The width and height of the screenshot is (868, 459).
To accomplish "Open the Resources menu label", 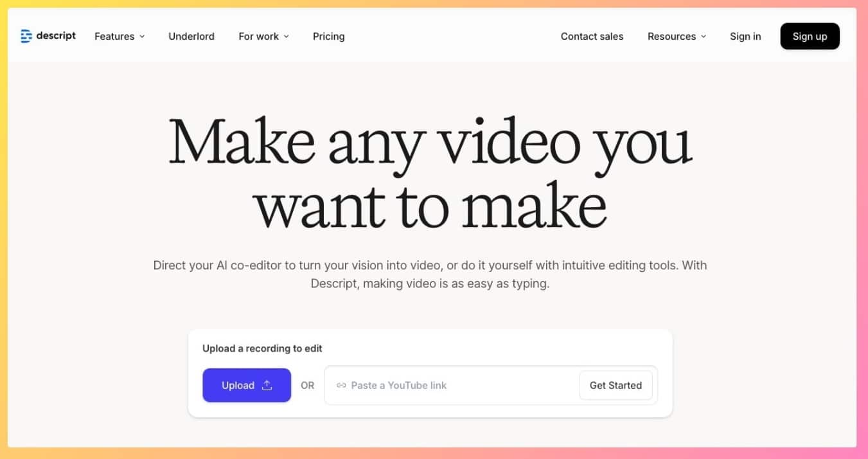I will point(671,37).
